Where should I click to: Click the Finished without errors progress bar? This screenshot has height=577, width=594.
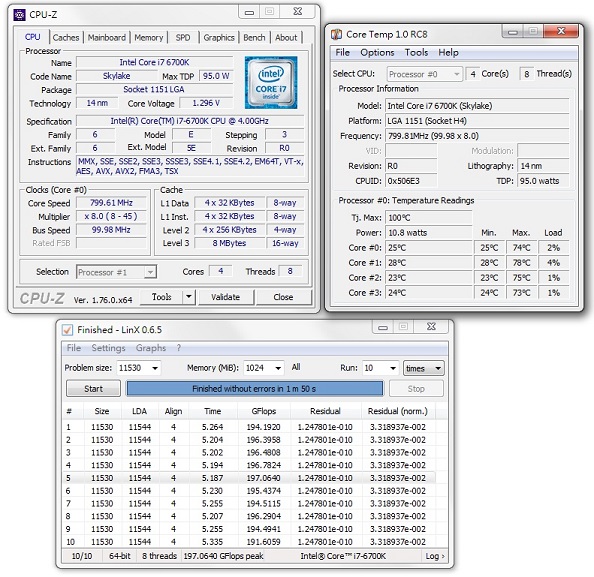pyautogui.click(x=254, y=389)
